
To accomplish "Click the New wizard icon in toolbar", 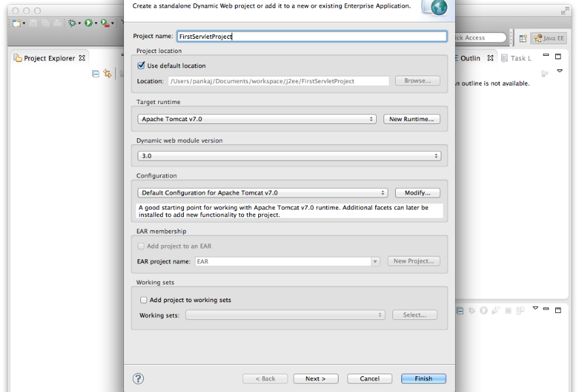I will 16,23.
